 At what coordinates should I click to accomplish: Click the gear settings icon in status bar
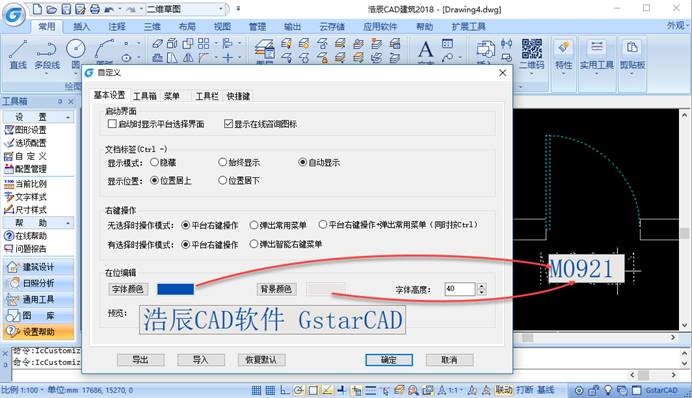[579, 390]
